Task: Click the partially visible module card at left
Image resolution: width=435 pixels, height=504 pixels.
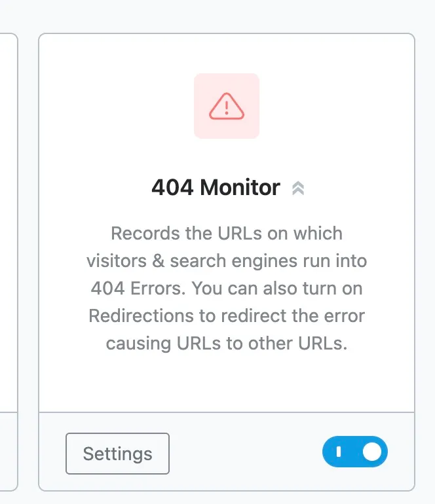Action: [8, 262]
